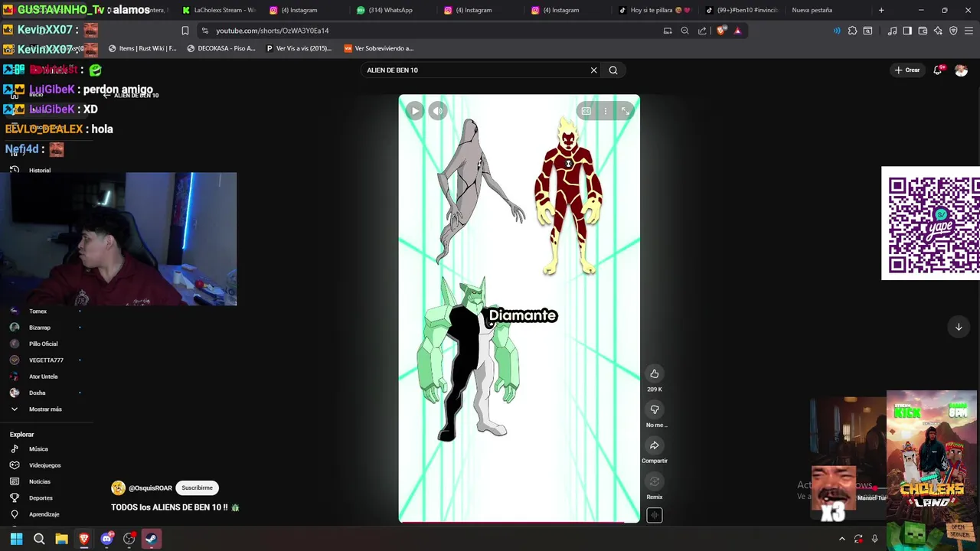Open the Short's three-dot options menu

point(606,111)
